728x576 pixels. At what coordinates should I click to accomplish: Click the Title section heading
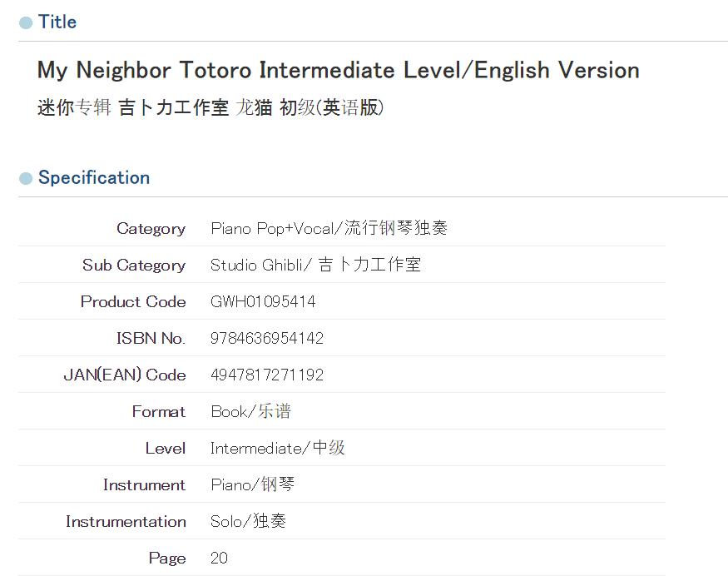(57, 22)
